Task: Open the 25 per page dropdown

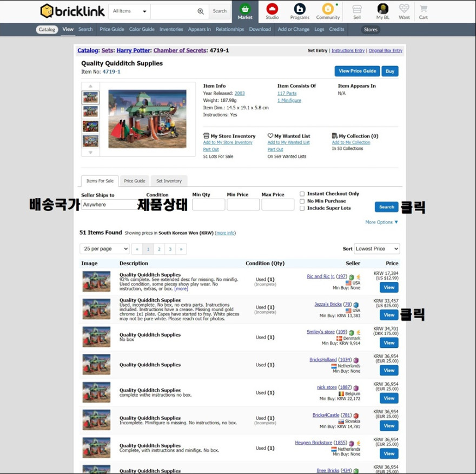Action: click(105, 249)
